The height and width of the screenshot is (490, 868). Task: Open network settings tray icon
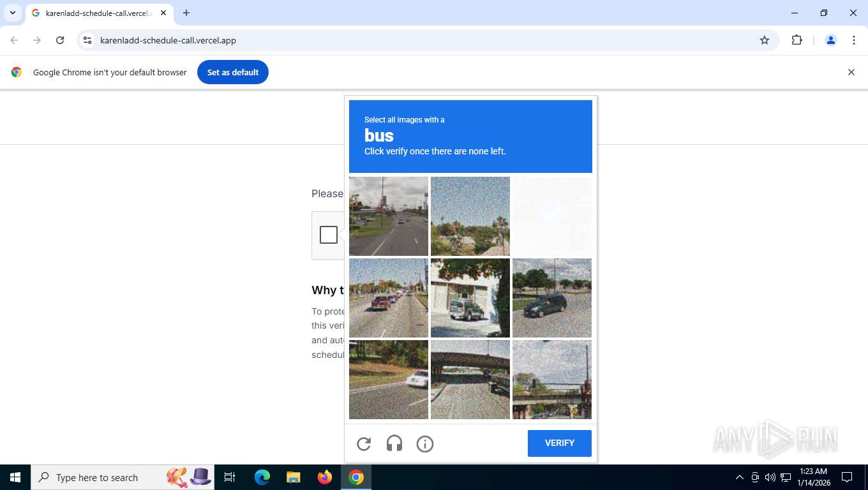[x=786, y=477]
